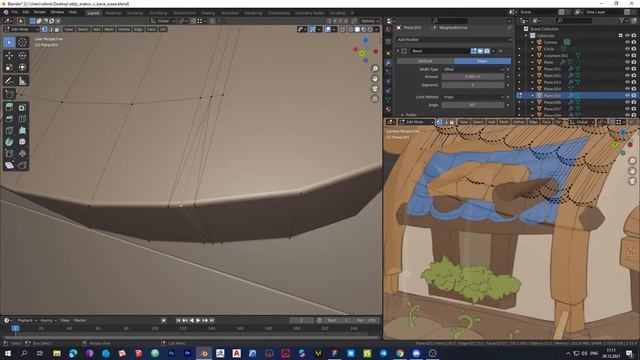The height and width of the screenshot is (360, 640).
Task: Open Width Type Offset dropdown
Action: (x=473, y=69)
